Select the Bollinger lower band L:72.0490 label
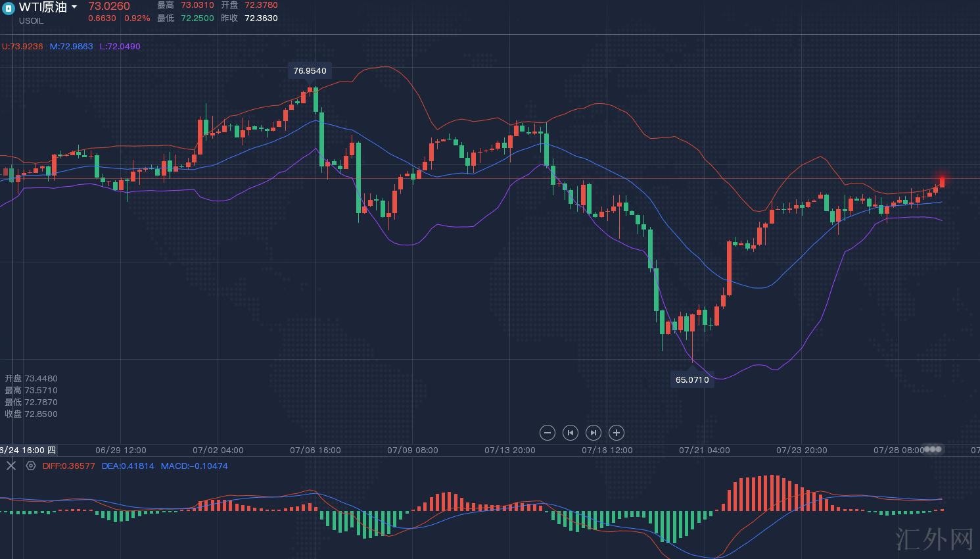 (x=120, y=47)
